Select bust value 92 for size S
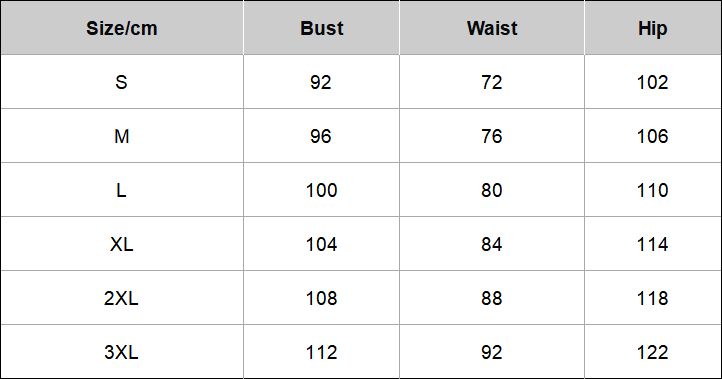722x379 pixels. pos(320,82)
